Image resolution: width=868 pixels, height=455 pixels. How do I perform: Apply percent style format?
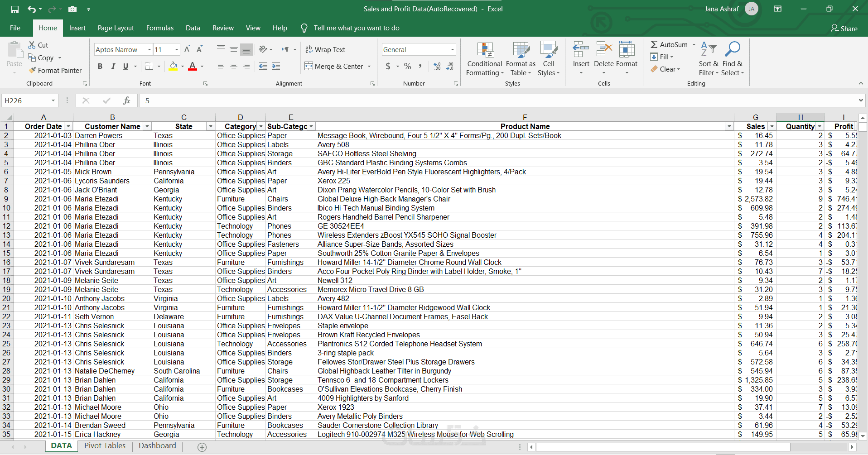pyautogui.click(x=408, y=67)
